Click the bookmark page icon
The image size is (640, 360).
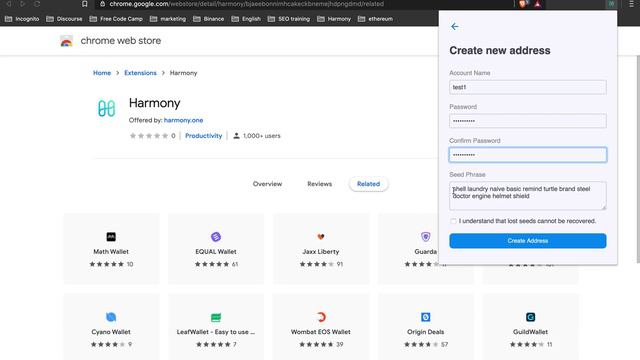84,4
